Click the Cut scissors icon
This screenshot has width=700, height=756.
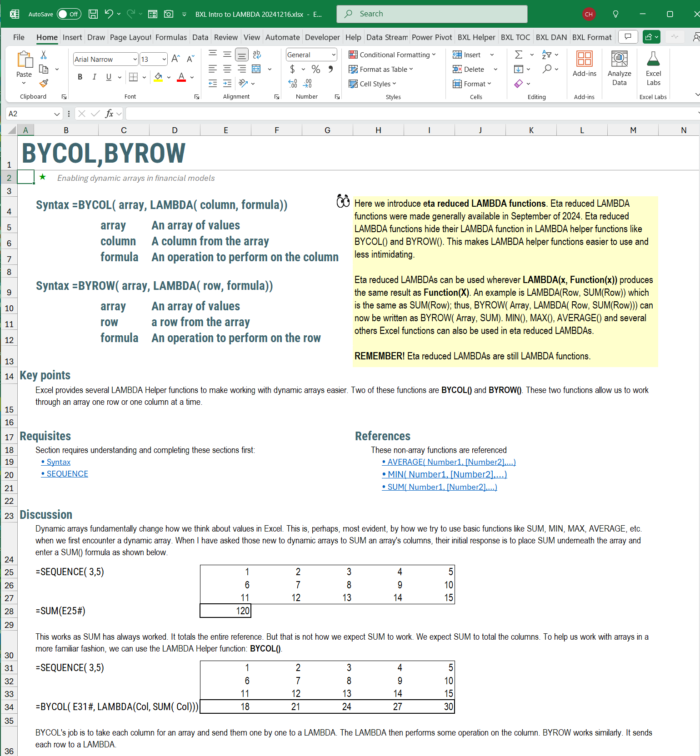pos(44,55)
